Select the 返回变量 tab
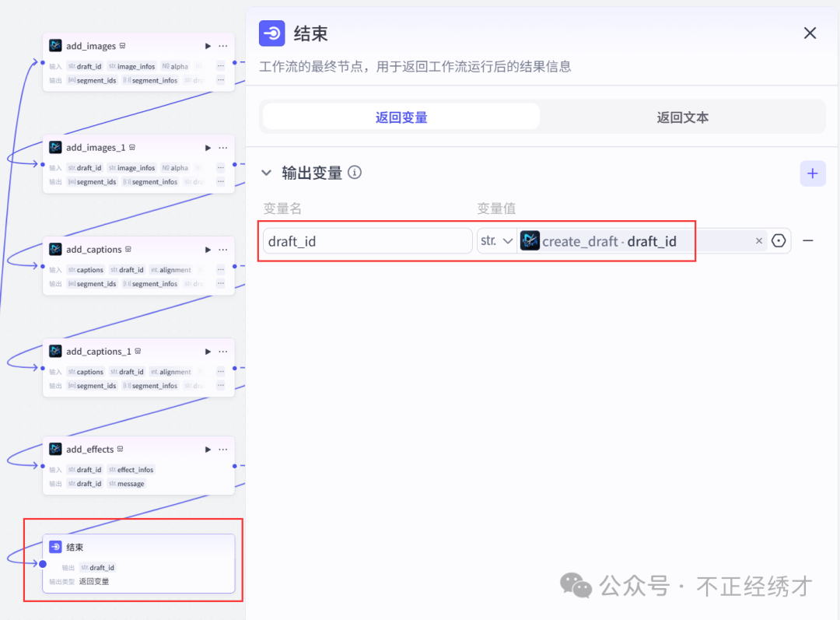 click(x=400, y=116)
